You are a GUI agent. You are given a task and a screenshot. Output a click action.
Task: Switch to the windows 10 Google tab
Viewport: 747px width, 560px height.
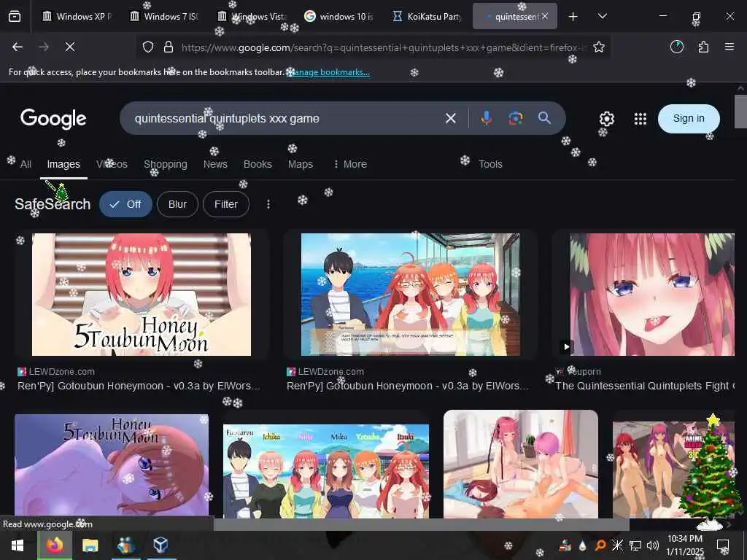339,17
